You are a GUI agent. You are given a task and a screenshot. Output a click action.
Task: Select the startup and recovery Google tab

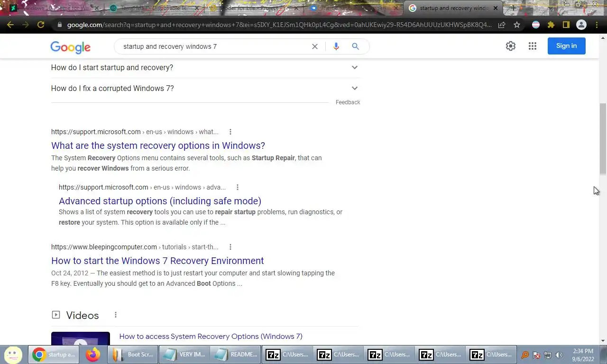pos(453,8)
